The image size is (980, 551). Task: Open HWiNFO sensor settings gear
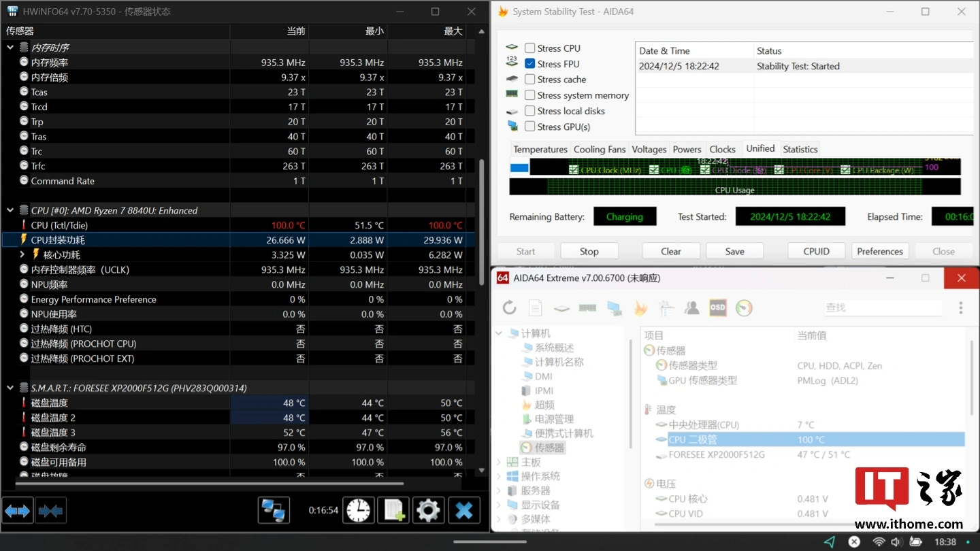(428, 510)
